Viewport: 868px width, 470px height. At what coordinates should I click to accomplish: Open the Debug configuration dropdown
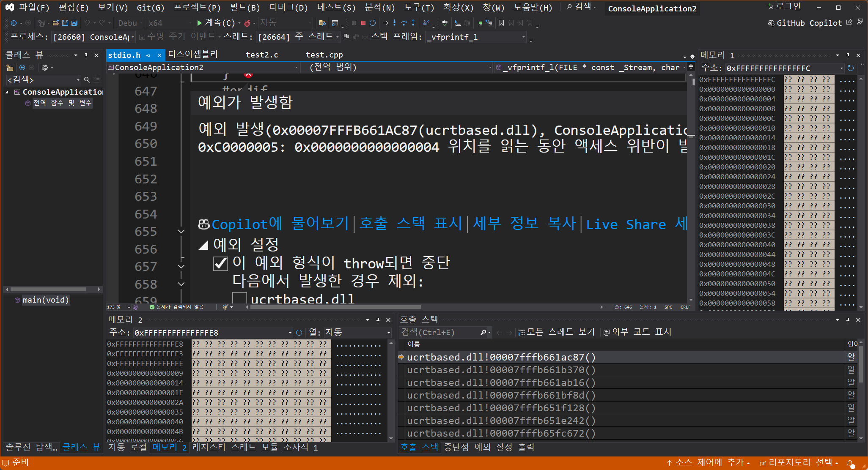click(x=130, y=23)
